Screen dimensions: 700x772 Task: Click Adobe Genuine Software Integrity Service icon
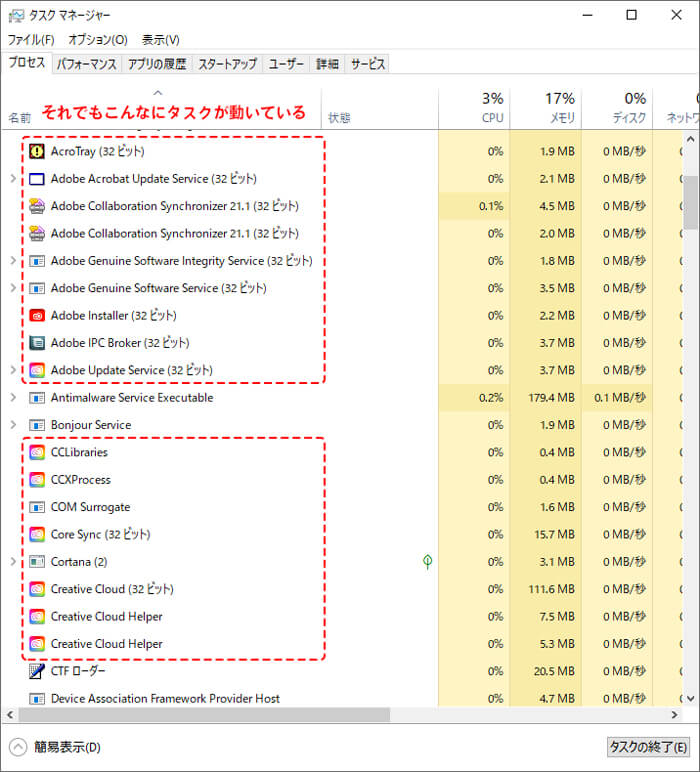[37, 261]
